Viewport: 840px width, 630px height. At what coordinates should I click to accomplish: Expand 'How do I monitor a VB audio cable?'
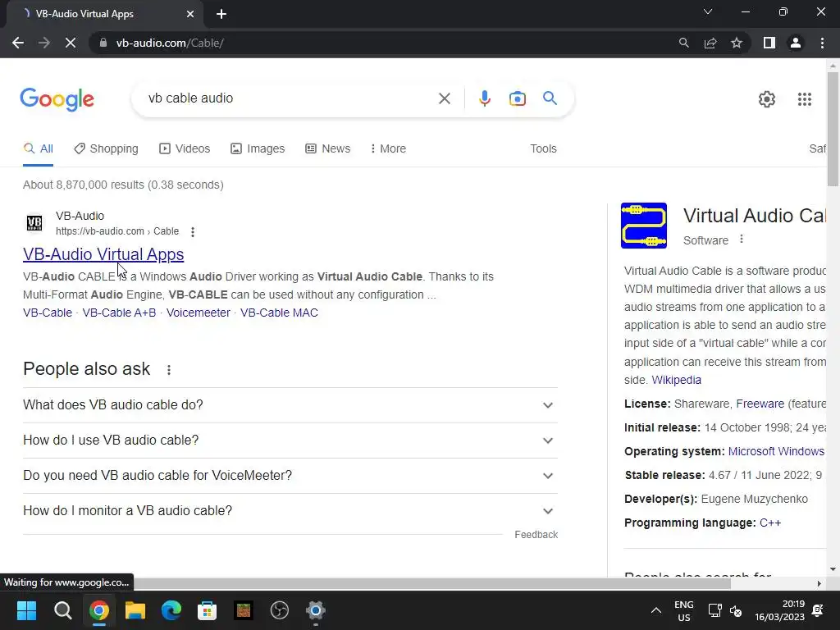point(290,511)
